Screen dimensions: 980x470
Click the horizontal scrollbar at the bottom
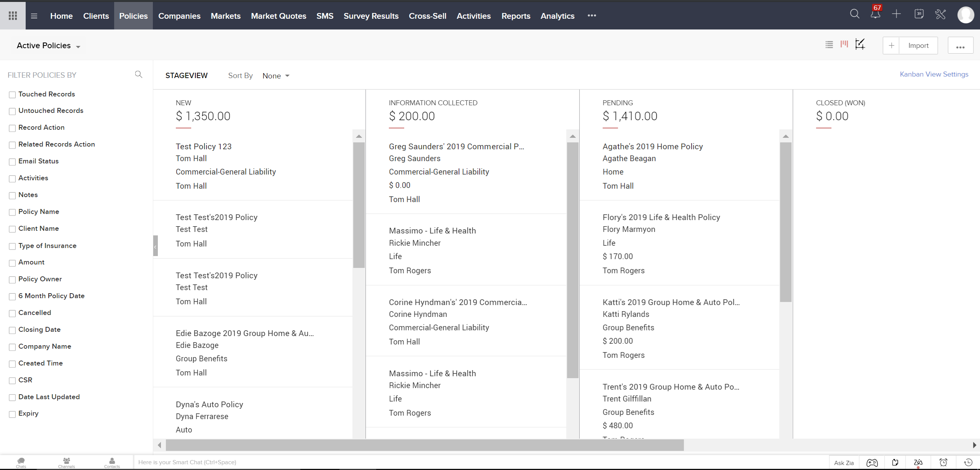tap(424, 445)
